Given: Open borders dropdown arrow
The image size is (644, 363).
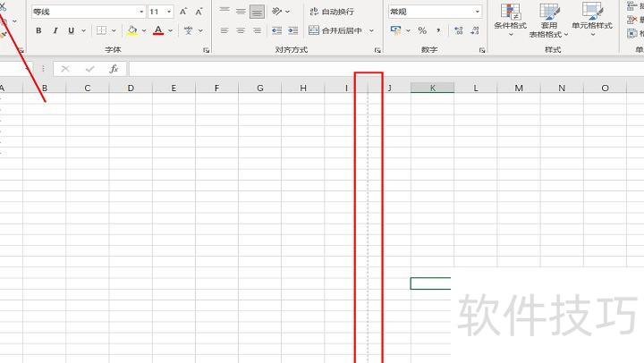Looking at the screenshot, I should (114, 30).
